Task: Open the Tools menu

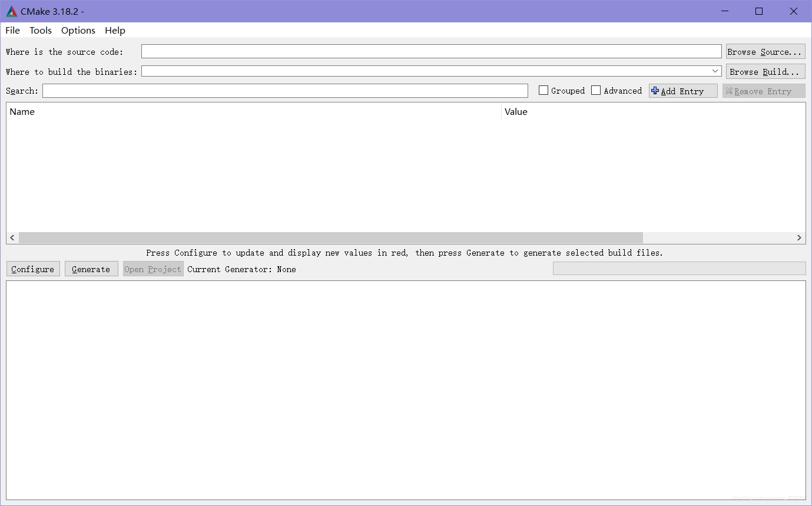Action: (x=40, y=30)
